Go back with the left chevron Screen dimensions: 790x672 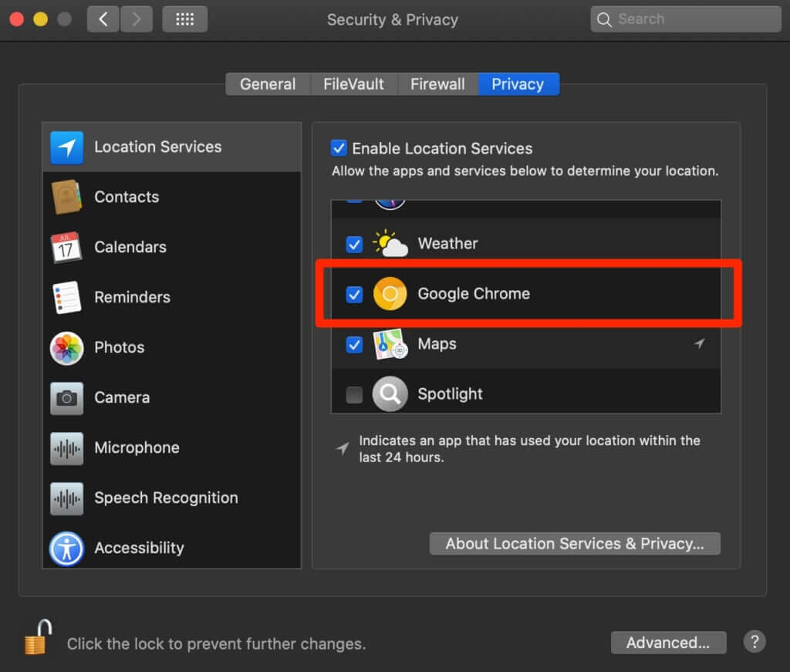[103, 19]
